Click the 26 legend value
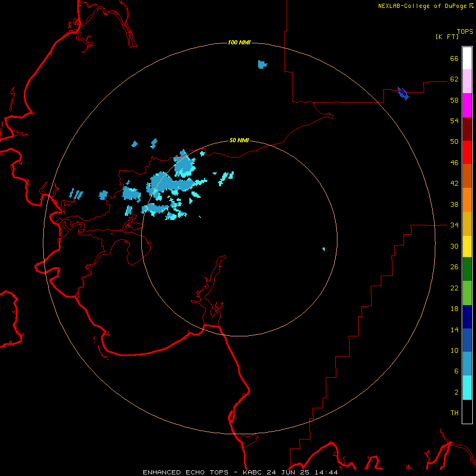 454,267
